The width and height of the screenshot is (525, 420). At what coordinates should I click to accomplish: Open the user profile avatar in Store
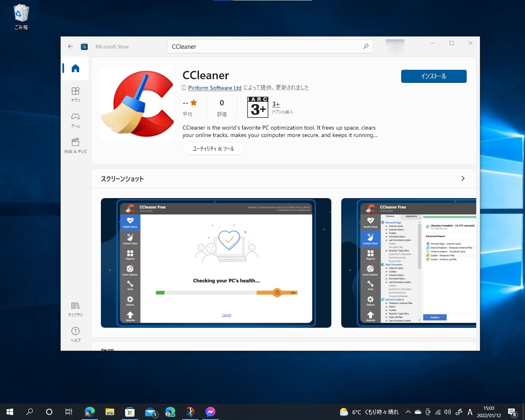395,46
